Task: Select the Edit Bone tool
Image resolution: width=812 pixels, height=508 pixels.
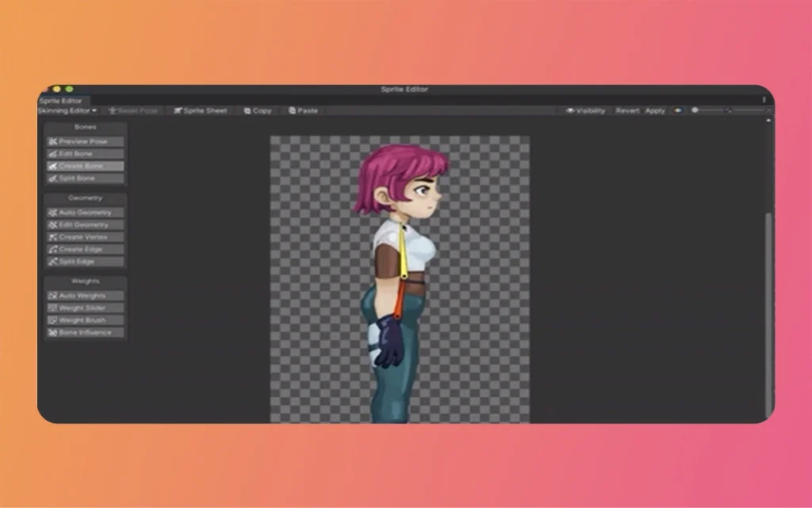Action: [x=84, y=153]
